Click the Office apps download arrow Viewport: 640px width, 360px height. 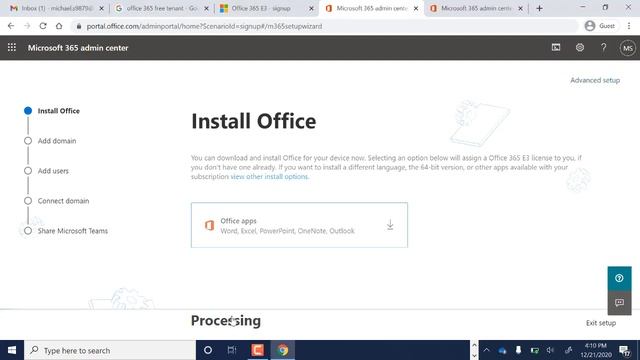tap(390, 225)
